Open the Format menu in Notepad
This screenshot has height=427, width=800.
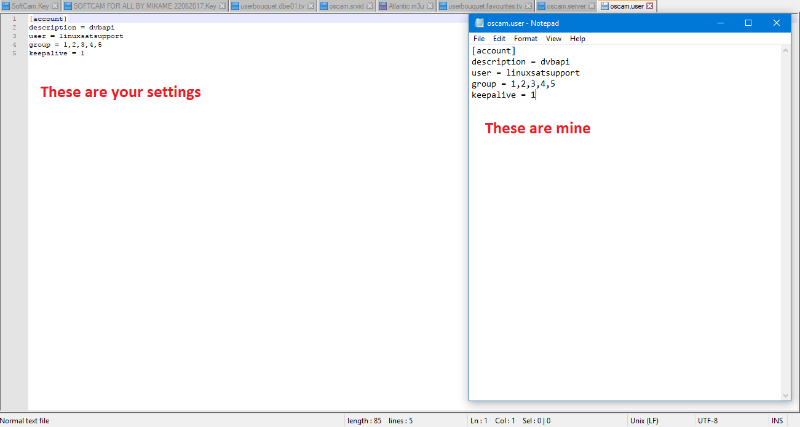pyautogui.click(x=526, y=39)
